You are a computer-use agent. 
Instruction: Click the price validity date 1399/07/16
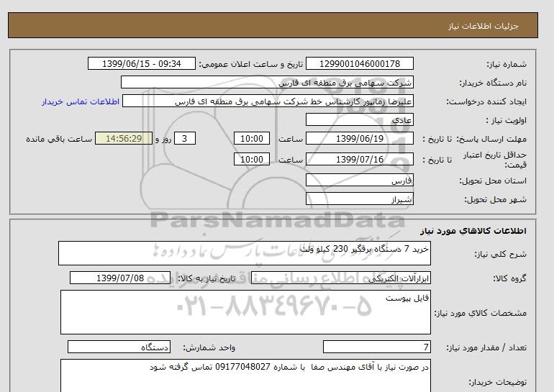pyautogui.click(x=359, y=159)
